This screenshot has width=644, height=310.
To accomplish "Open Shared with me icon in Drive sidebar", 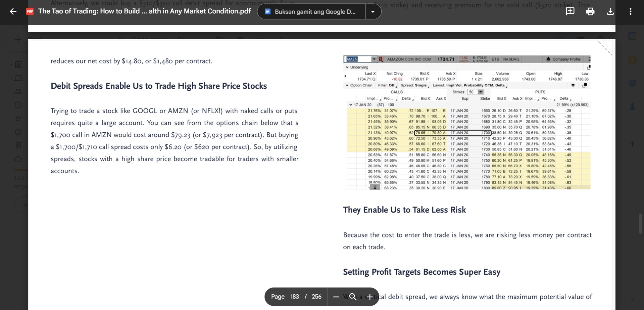I will 18,91.
